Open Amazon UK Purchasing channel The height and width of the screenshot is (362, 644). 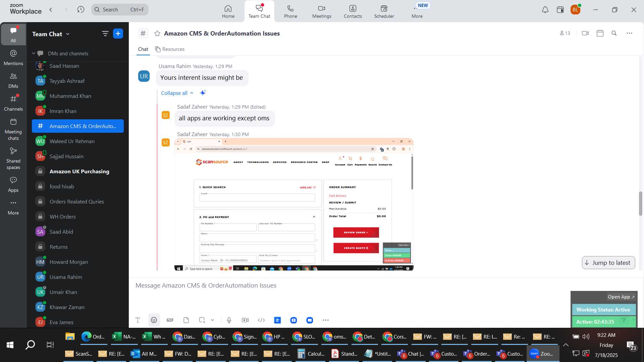point(78,171)
